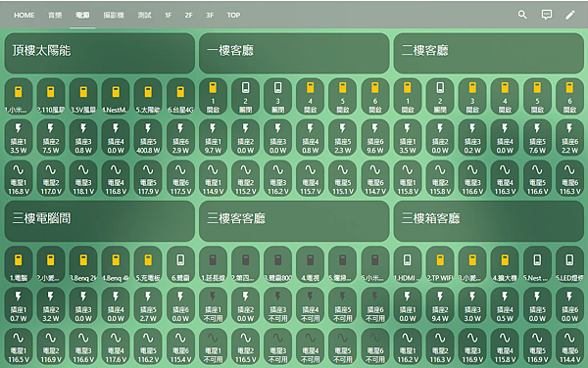This screenshot has width=588, height=368.
Task: Toggle the 1.電腦 outlet in 三樓電腦間
Action: pyautogui.click(x=19, y=264)
